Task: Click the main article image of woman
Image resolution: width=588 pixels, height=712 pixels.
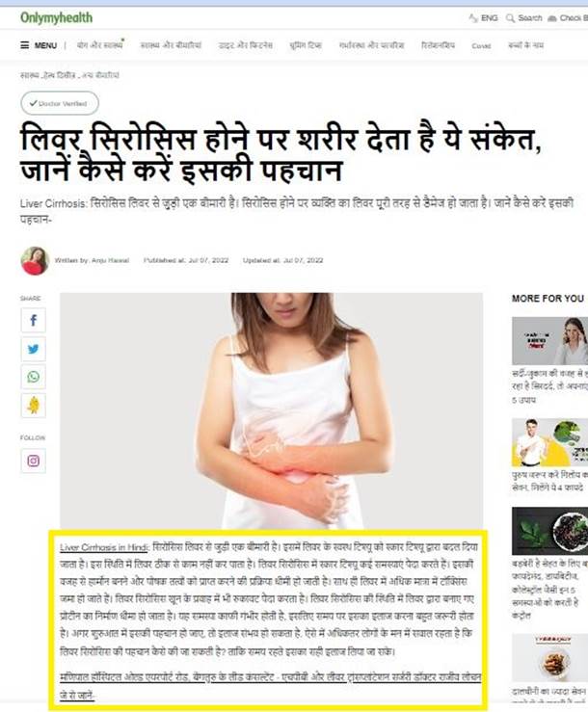Action: pos(271,410)
